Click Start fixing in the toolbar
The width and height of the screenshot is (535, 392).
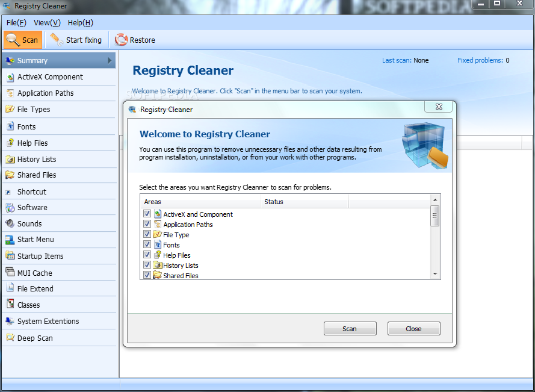[76, 40]
